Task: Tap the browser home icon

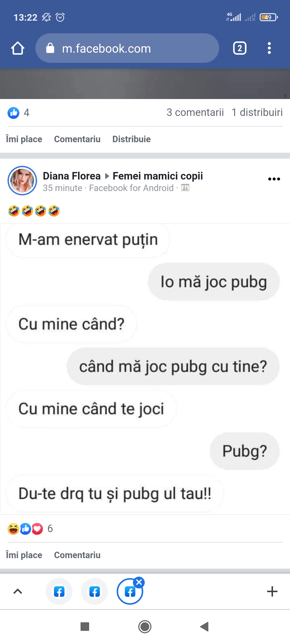Action: tap(18, 48)
